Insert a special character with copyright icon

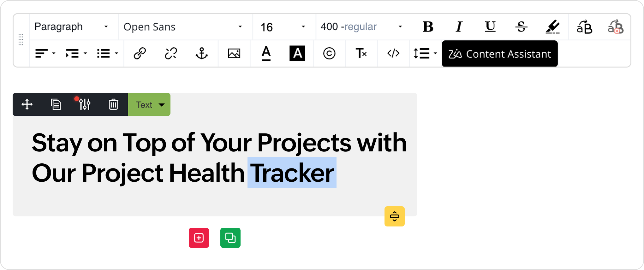(x=329, y=54)
